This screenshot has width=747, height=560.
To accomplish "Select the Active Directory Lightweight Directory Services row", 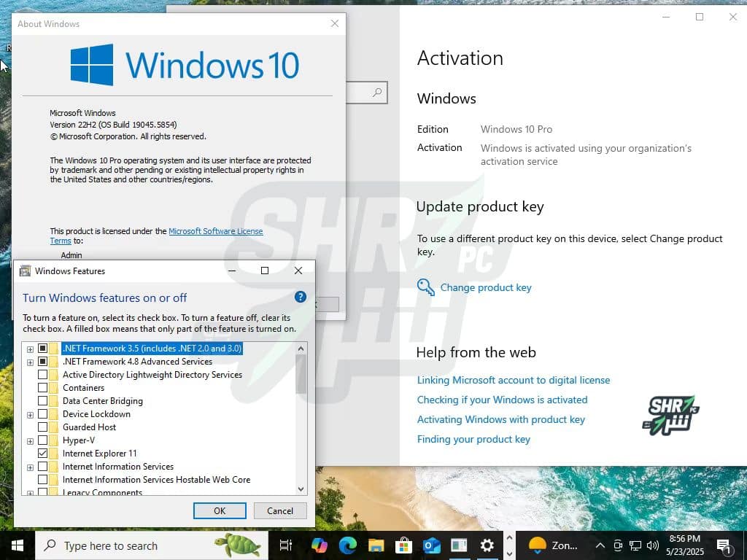I will pos(152,375).
